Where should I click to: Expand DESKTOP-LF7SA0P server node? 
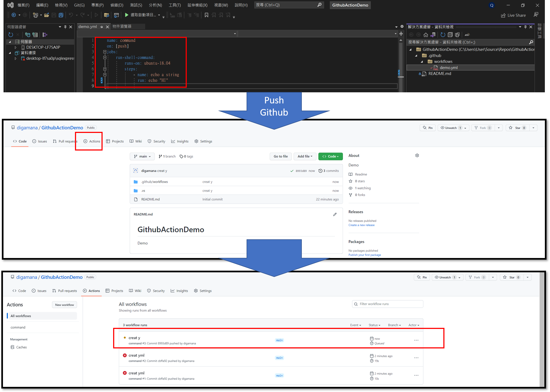[16, 47]
